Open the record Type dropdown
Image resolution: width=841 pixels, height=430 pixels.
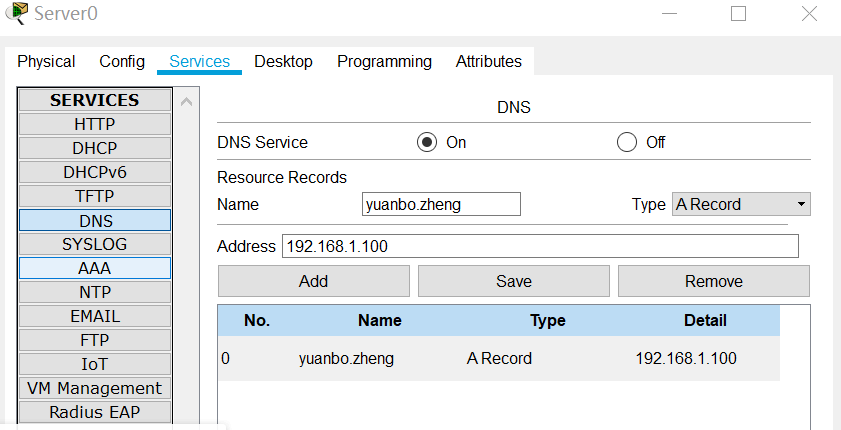(741, 204)
